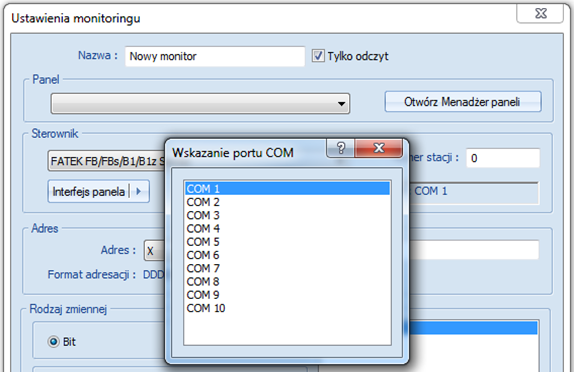Select COM 4 in the port list

click(x=287, y=228)
